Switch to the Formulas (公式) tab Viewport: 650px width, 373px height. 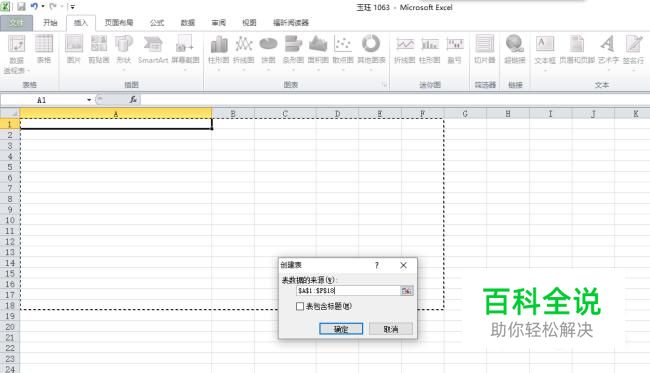tap(157, 22)
